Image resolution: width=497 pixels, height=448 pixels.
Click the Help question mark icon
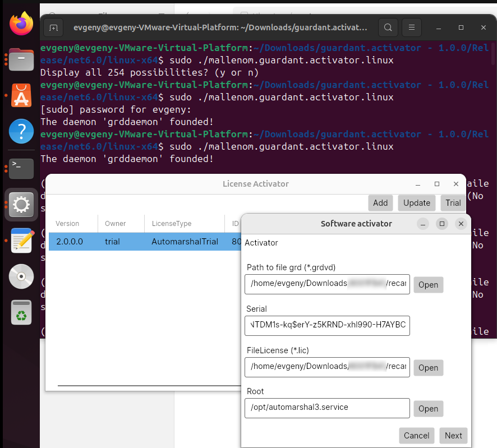21,132
